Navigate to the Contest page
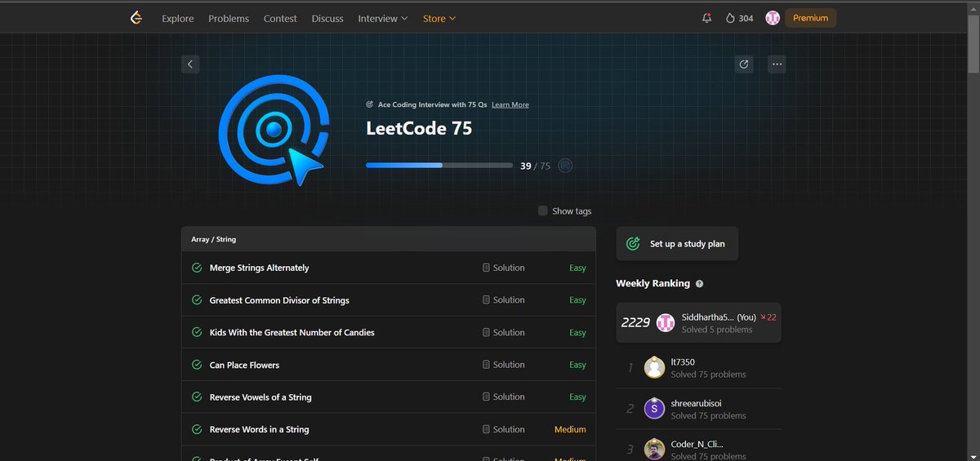 click(280, 18)
